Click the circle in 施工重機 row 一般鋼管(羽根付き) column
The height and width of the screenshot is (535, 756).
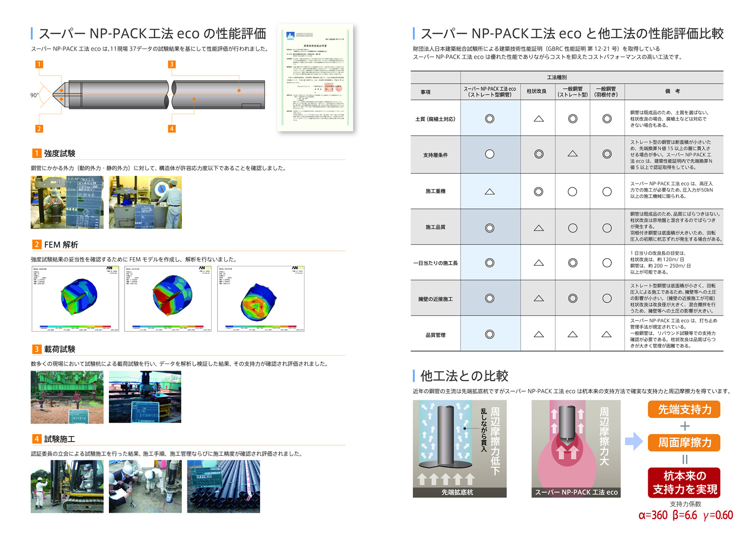[607, 192]
